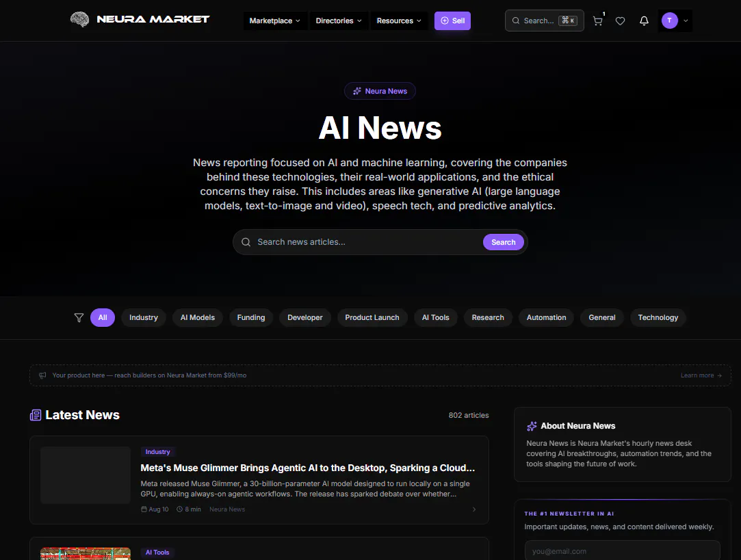Click magnifier icon in news search bar
This screenshot has height=560, width=741.
(x=246, y=242)
